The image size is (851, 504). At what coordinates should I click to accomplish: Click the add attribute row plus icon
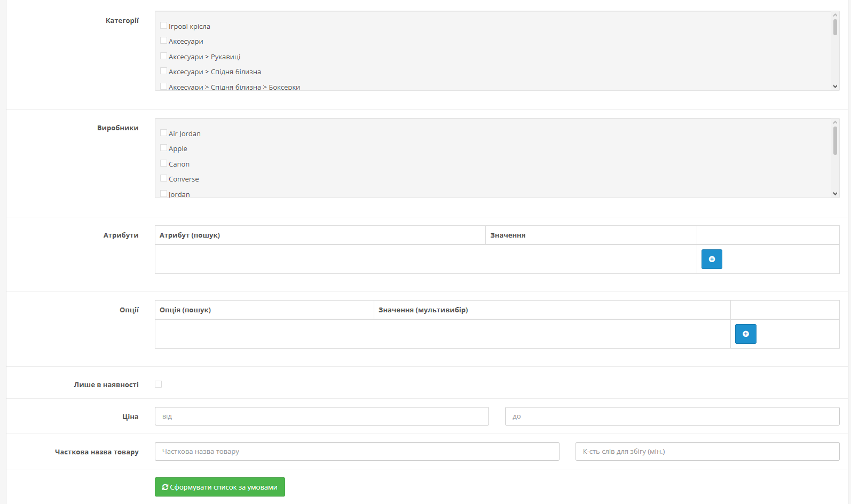coord(712,259)
